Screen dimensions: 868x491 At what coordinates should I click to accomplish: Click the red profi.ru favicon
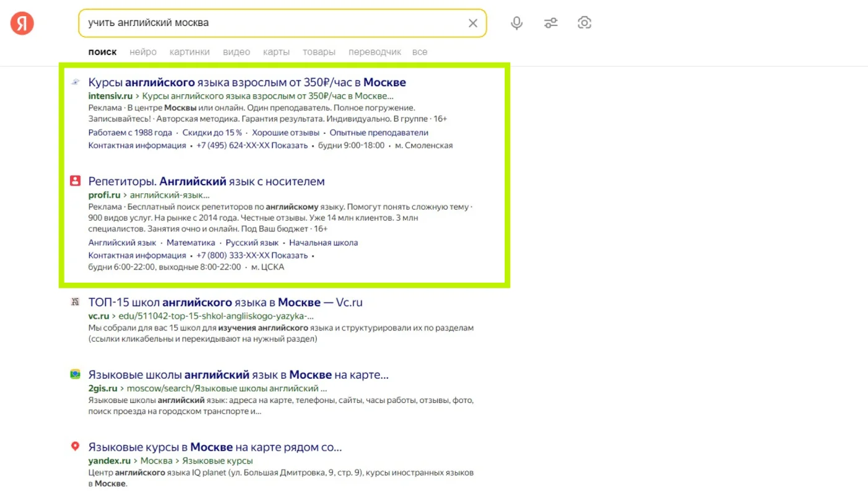[x=75, y=181]
